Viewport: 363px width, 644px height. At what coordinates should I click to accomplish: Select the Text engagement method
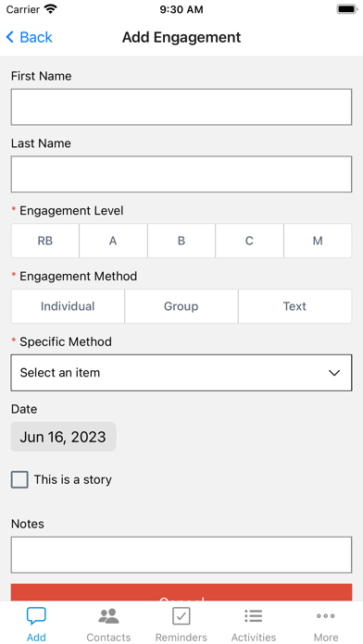[x=294, y=306]
